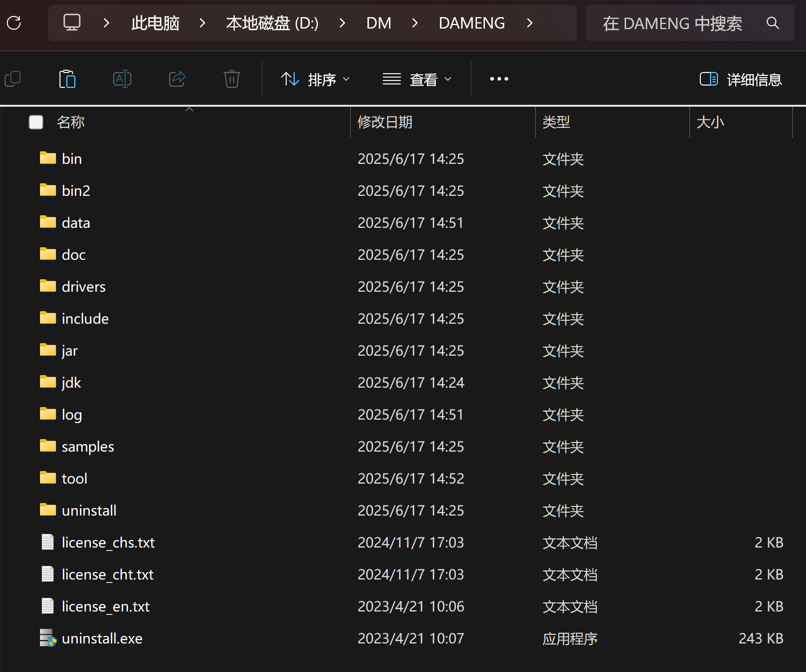Navigate to DM in breadcrumb
Viewport: 806px width, 672px height.
pos(379,23)
